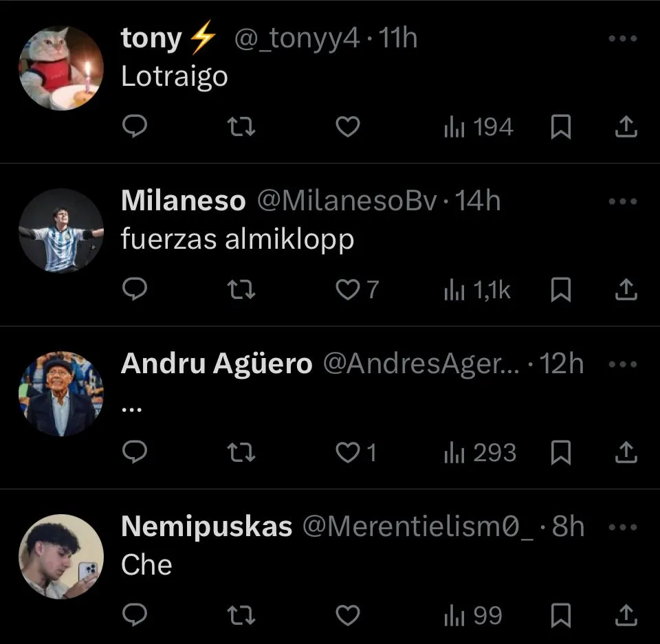Retweet the 'Che' tweet by Nemipuskas
Screen dimensions: 660x644
click(x=241, y=616)
